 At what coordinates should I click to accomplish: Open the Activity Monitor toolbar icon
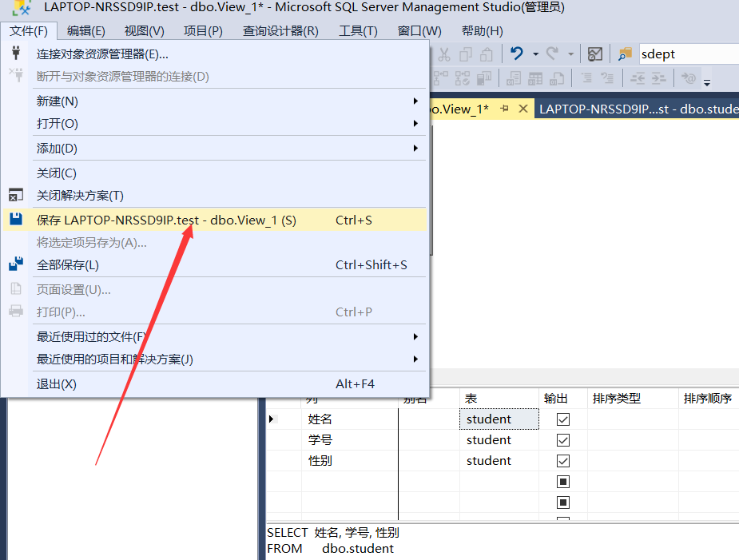point(594,54)
